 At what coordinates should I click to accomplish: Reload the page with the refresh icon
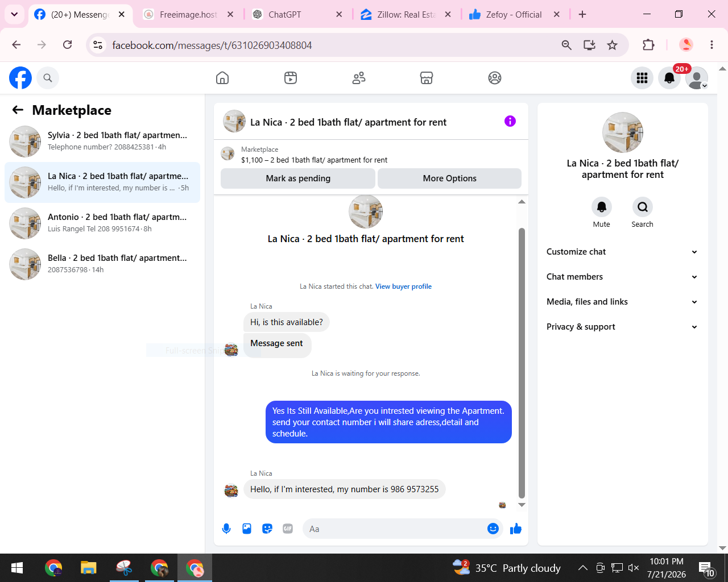[67, 45]
